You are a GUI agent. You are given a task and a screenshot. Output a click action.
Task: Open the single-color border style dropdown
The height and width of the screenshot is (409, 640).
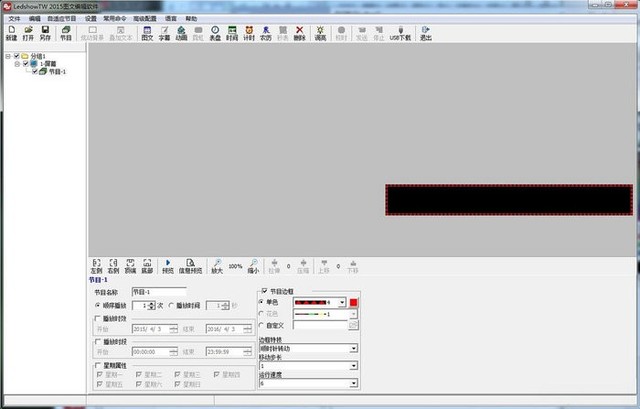coord(342,302)
